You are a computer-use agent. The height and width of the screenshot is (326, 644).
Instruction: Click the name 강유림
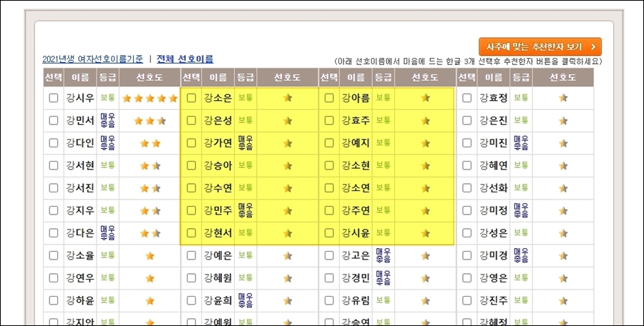tap(356, 300)
